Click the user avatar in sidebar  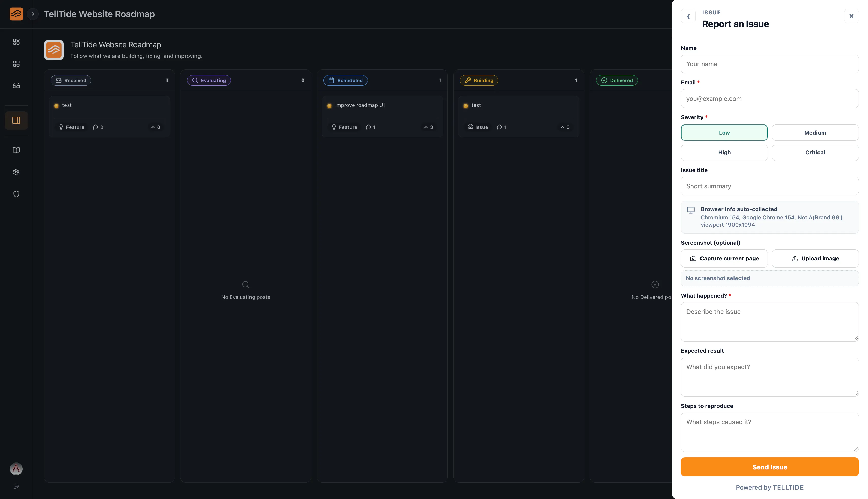(x=16, y=469)
